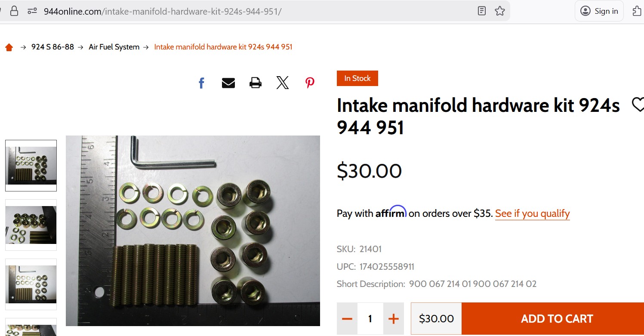The image size is (644, 336).
Task: Go to home via breadcrumb house icon
Action: click(9, 47)
